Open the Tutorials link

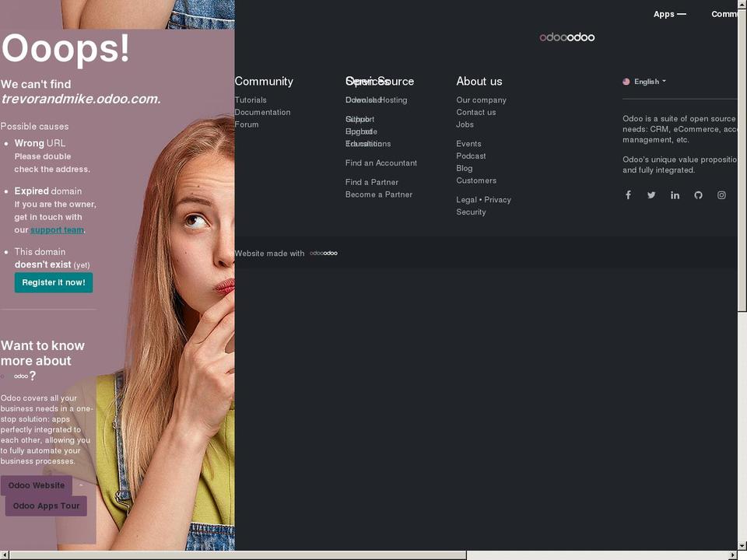click(x=251, y=100)
